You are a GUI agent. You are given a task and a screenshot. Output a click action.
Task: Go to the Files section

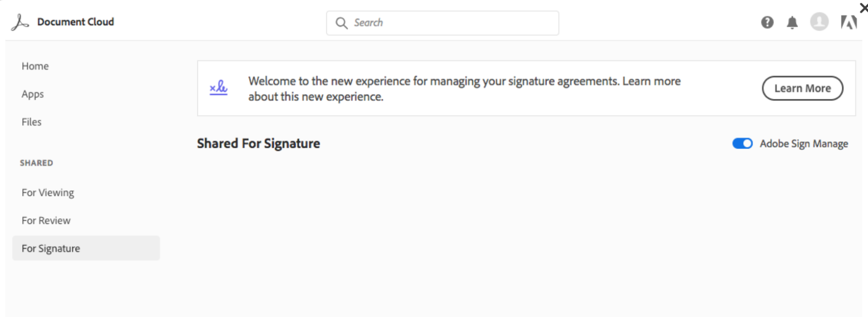pyautogui.click(x=31, y=122)
